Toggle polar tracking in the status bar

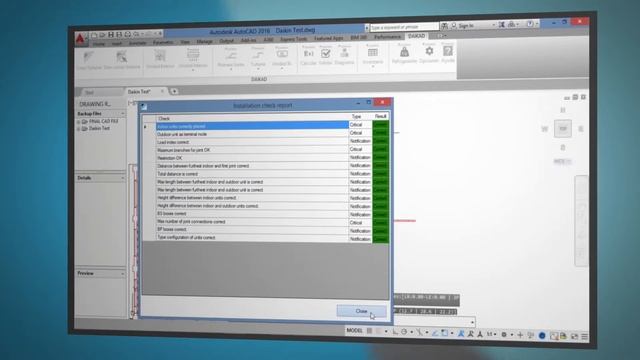click(404, 332)
